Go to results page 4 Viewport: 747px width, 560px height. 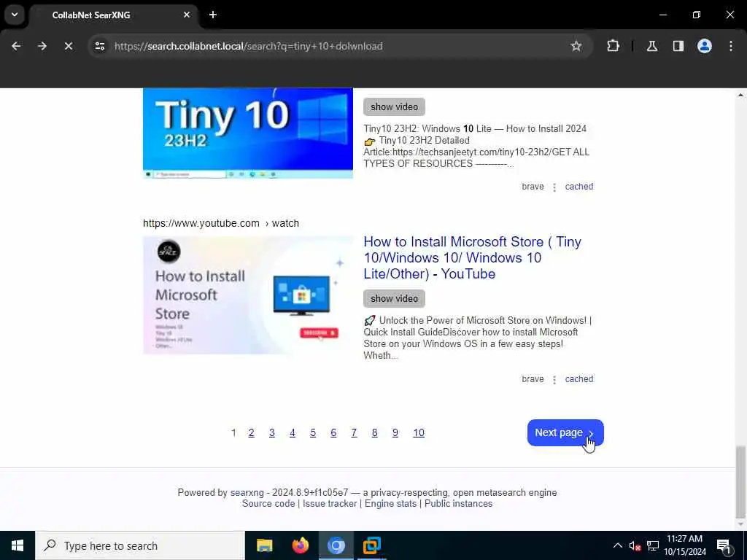292,433
